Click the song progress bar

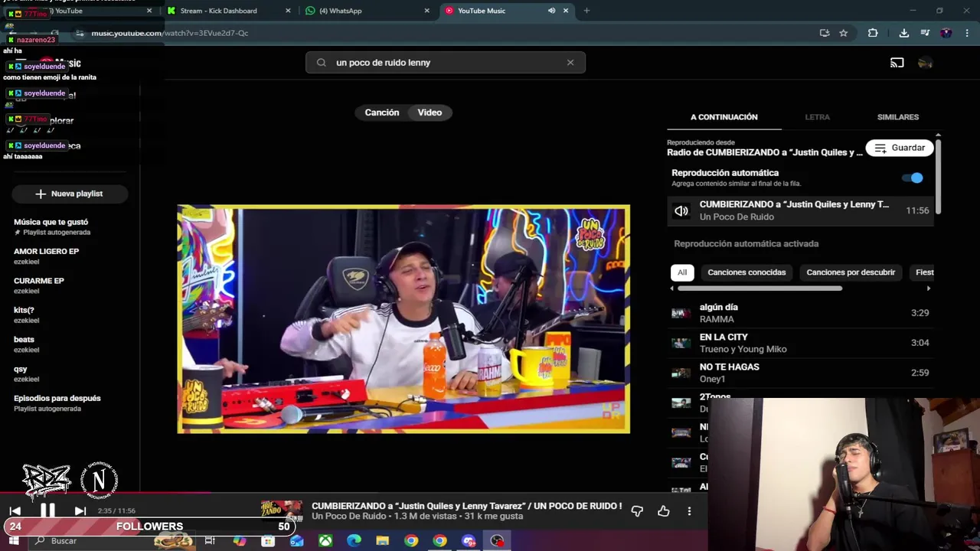(352, 494)
